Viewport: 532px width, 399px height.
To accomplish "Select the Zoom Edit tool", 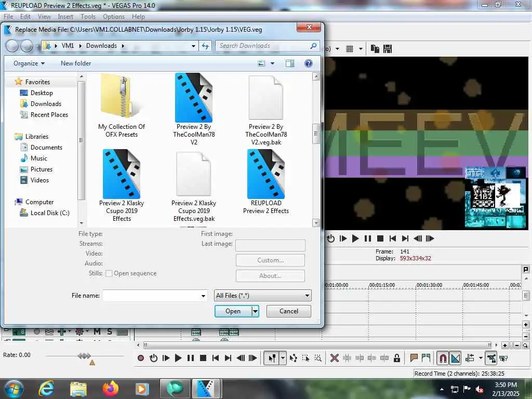I will [318, 358].
